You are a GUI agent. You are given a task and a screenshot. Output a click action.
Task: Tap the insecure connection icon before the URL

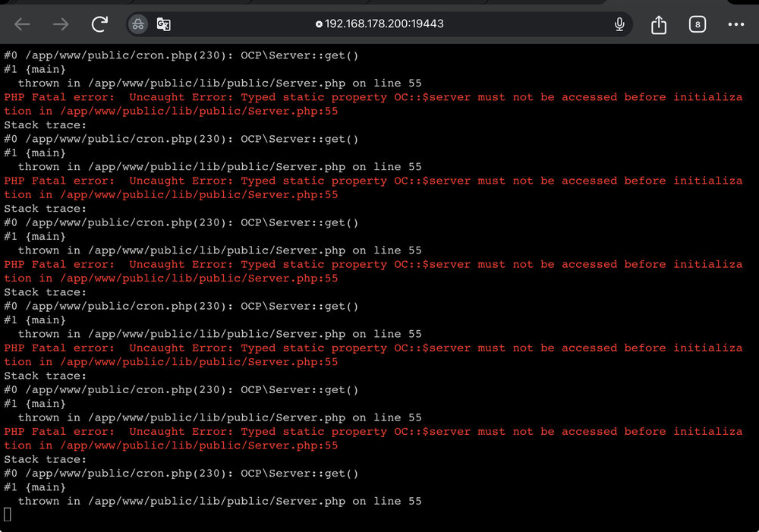[x=319, y=24]
